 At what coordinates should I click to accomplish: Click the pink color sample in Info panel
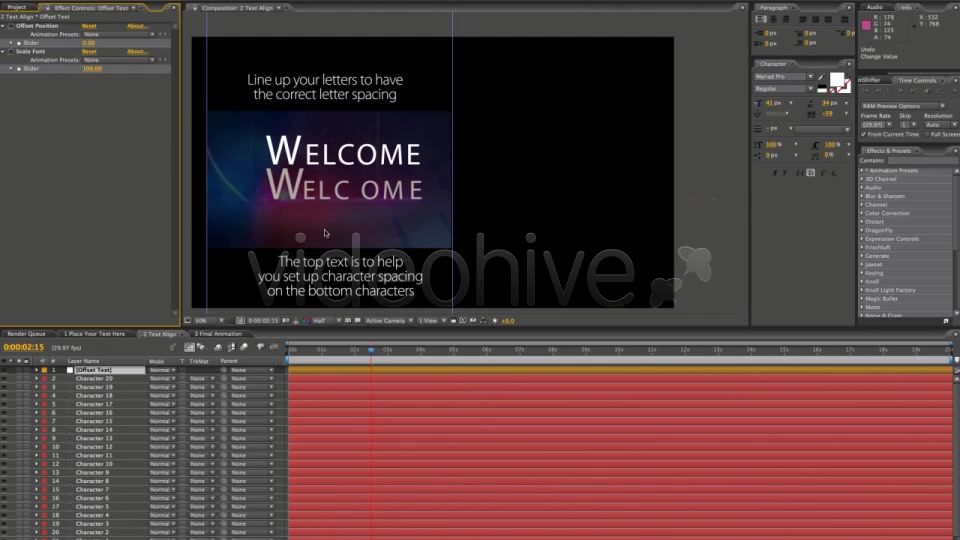pyautogui.click(x=866, y=25)
